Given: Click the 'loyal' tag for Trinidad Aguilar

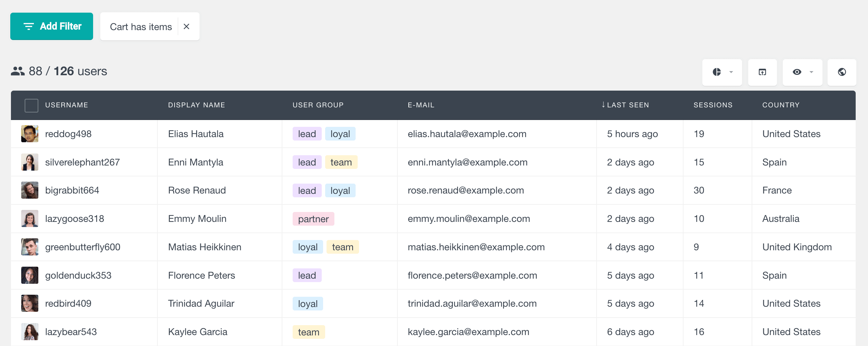Looking at the screenshot, I should (307, 304).
